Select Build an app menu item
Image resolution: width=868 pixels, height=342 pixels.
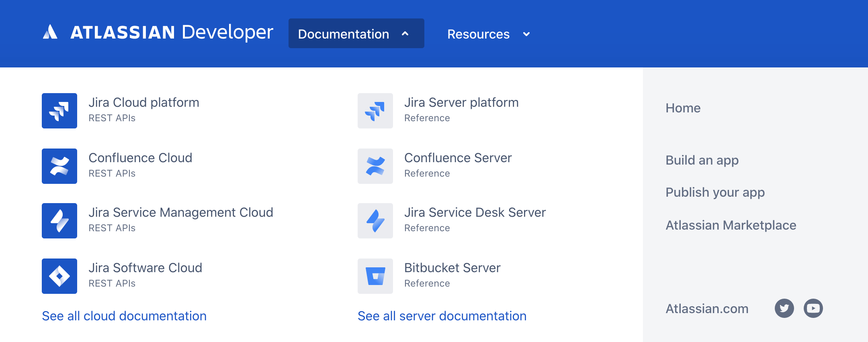[x=702, y=160]
